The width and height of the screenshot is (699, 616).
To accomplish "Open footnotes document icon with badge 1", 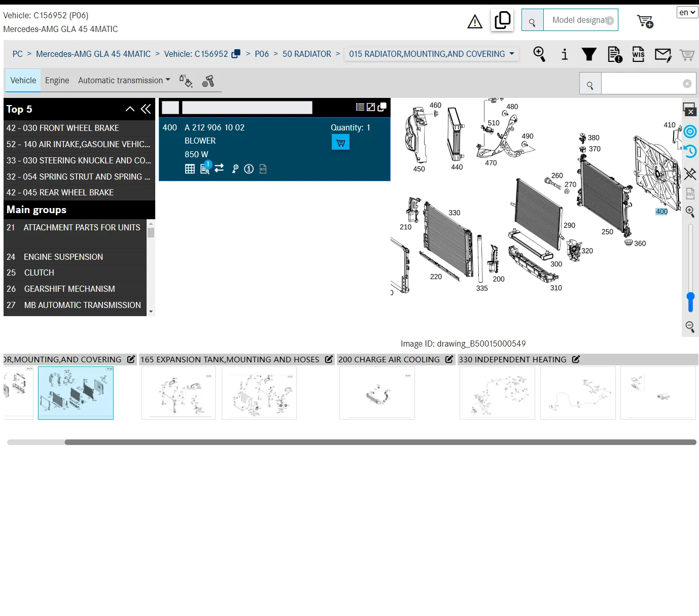I will [205, 168].
